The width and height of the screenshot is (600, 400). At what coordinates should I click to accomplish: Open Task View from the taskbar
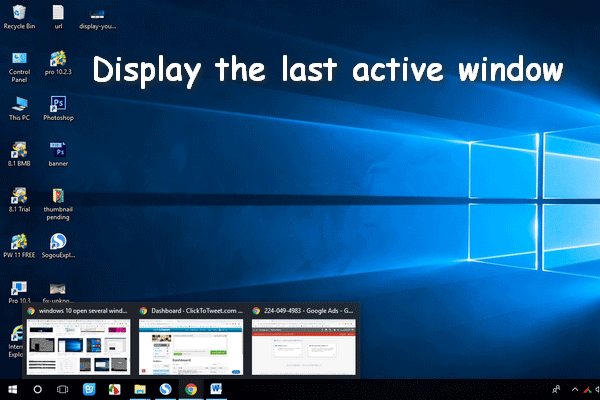tap(63, 388)
